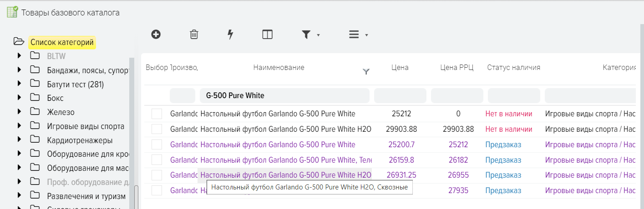Click the open folder icon beside Список категорий

19,42
